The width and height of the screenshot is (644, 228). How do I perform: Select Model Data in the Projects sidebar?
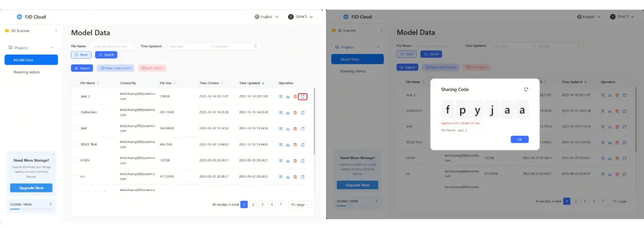pyautogui.click(x=30, y=60)
